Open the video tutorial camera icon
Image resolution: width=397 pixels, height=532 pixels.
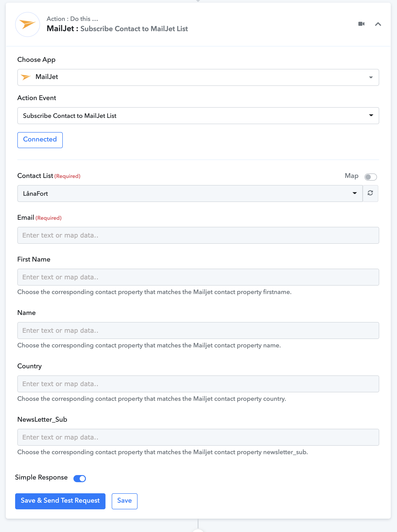[x=361, y=24]
